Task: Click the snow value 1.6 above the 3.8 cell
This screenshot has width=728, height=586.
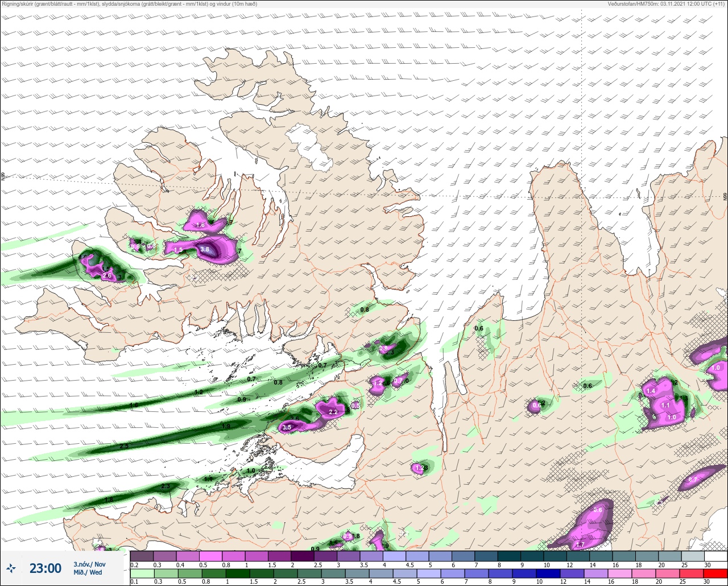Action: [200, 225]
